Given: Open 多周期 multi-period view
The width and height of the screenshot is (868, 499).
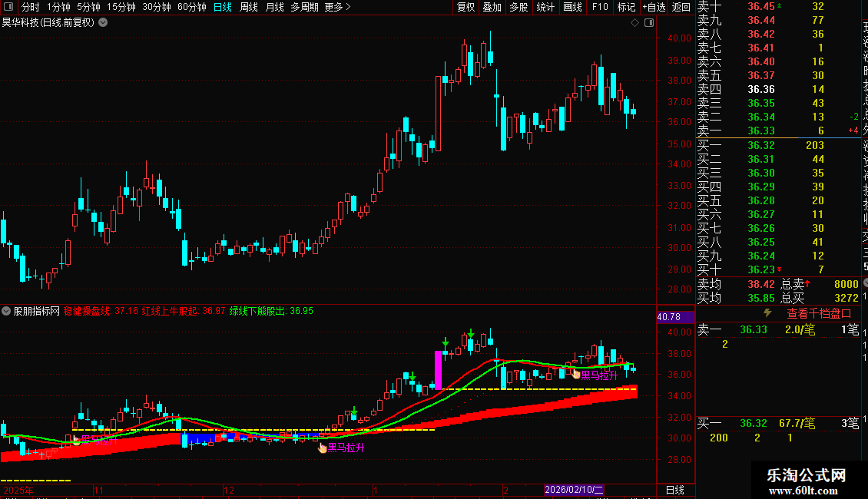Looking at the screenshot, I should pos(304,7).
